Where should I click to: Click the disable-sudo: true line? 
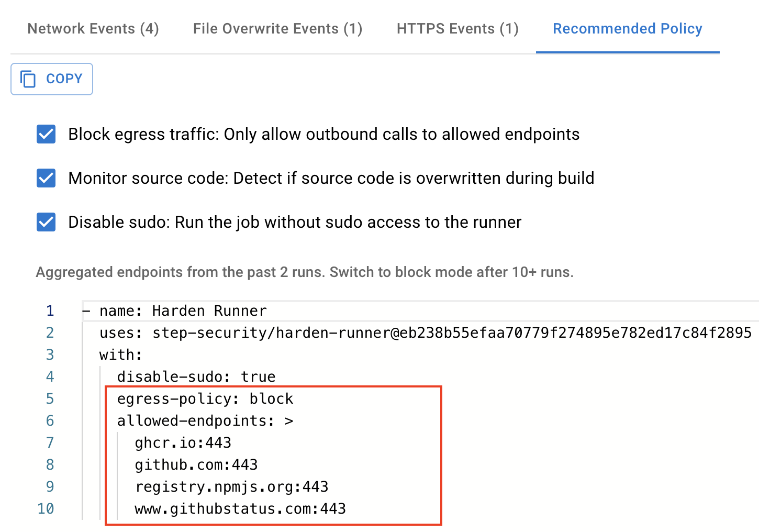[196, 376]
